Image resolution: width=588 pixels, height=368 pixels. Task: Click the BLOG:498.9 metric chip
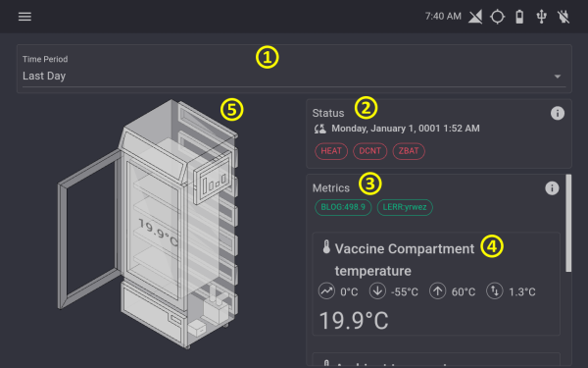[x=343, y=207]
